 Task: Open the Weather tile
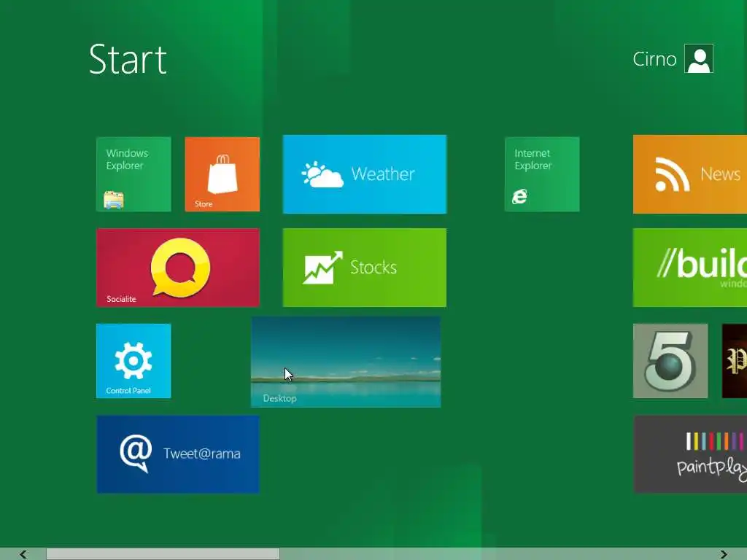point(365,174)
